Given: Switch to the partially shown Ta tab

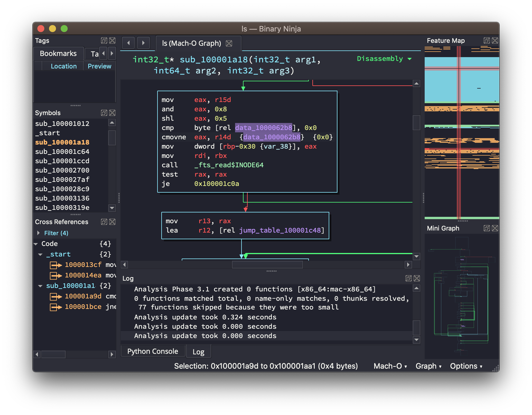Looking at the screenshot, I should pos(92,54).
